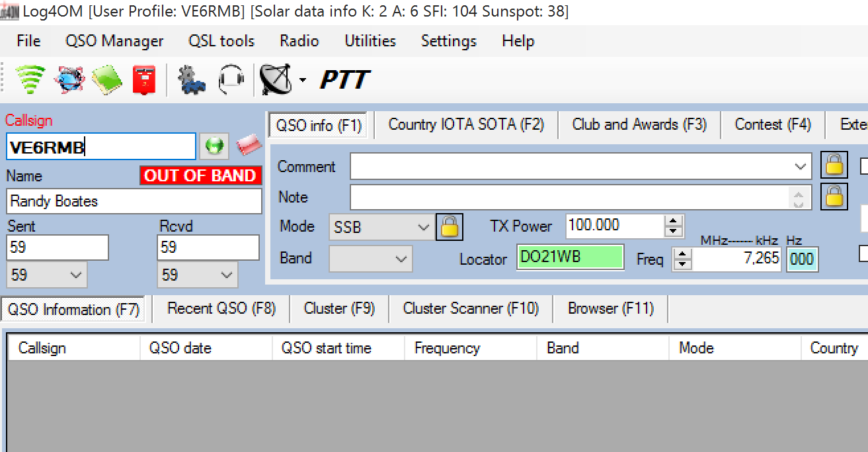
Task: Click the Note field scroll arrows
Action: (800, 197)
